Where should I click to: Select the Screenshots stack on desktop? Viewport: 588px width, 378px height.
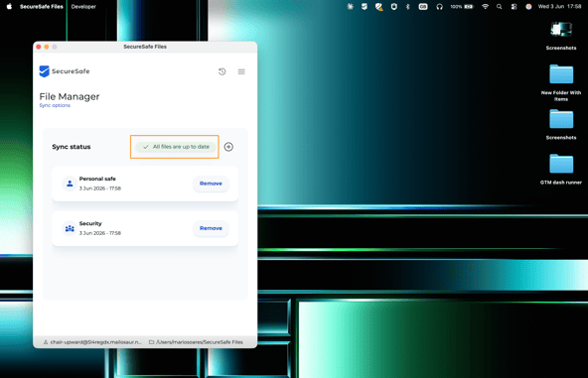coord(561,36)
